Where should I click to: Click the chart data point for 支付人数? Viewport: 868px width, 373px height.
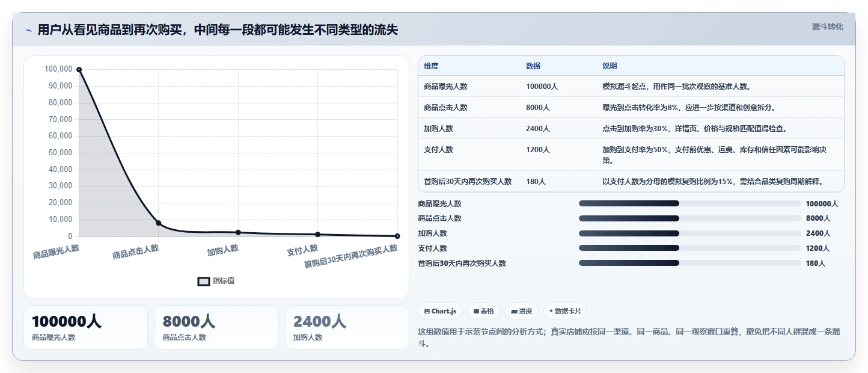click(318, 235)
